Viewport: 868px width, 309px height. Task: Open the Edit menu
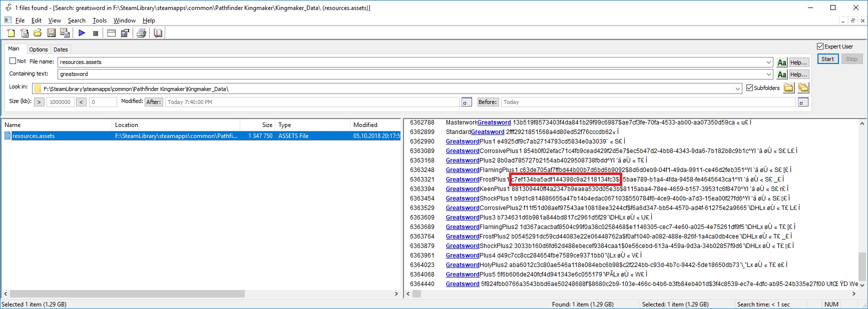[x=37, y=20]
